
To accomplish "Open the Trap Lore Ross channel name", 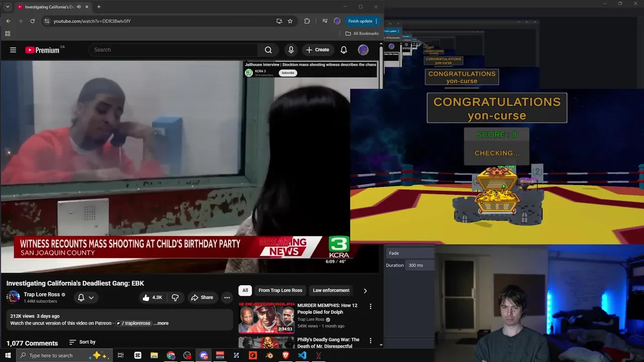I will 42,295.
